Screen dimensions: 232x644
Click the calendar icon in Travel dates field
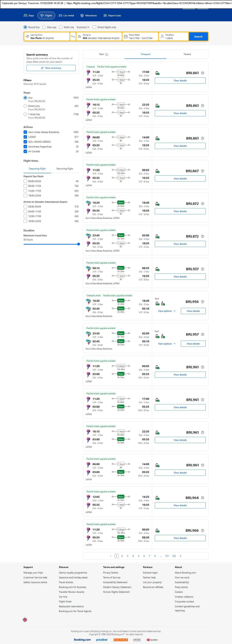tap(126, 36)
